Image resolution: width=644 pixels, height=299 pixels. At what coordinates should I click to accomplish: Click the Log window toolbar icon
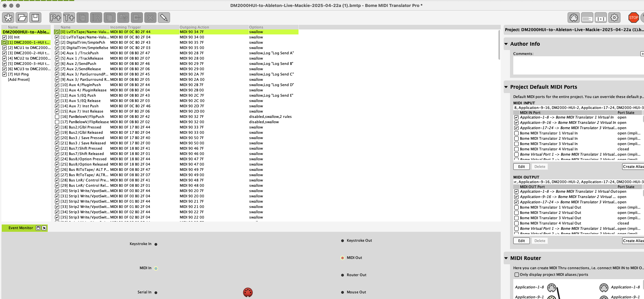587,18
